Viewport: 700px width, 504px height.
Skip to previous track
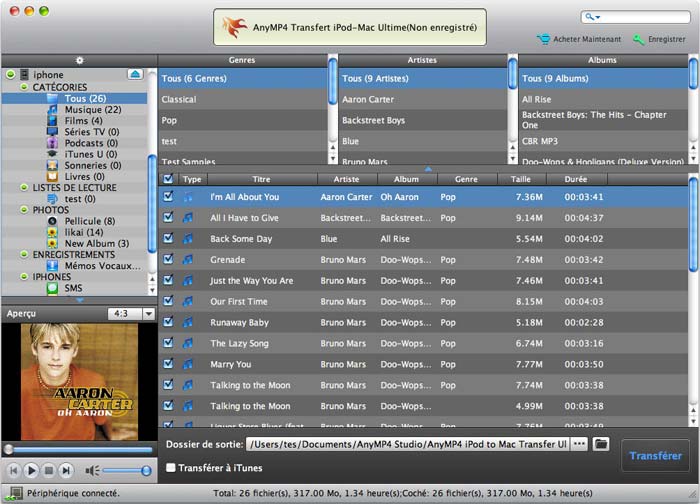(14, 470)
